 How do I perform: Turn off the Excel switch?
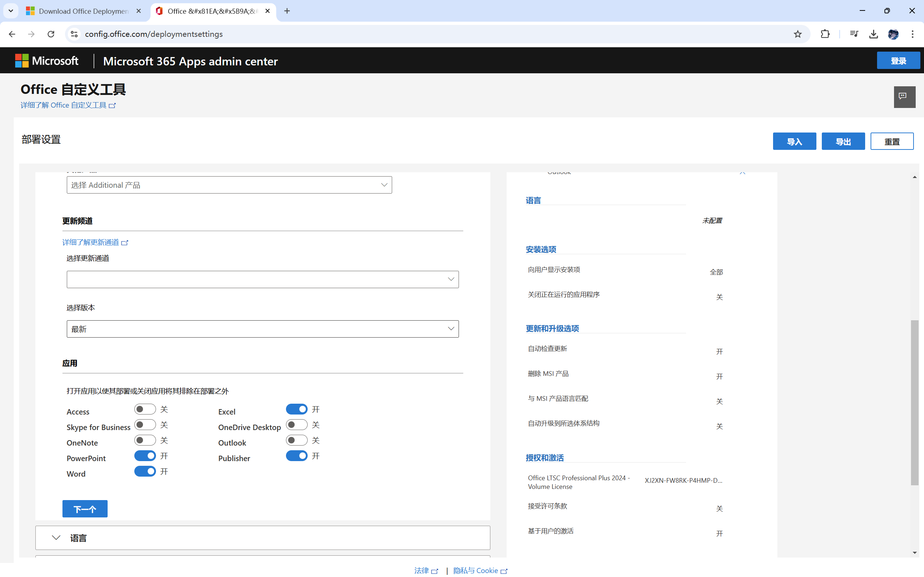(296, 409)
